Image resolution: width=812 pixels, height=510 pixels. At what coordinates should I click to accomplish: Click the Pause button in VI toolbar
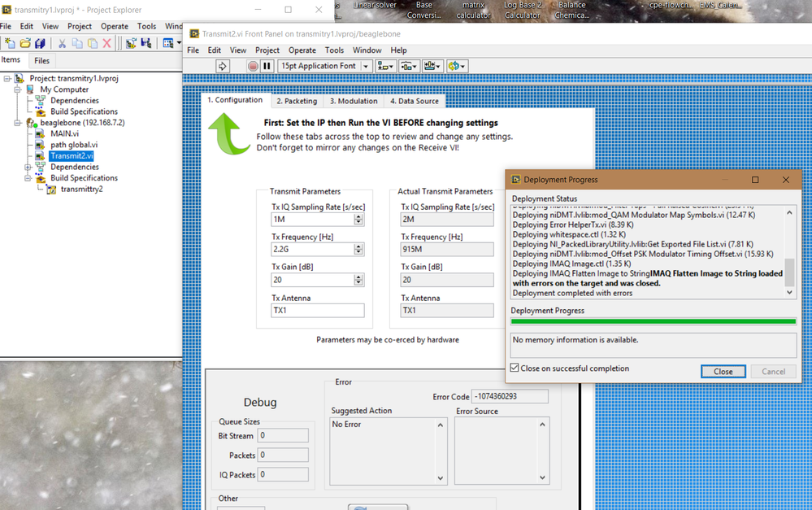click(267, 66)
